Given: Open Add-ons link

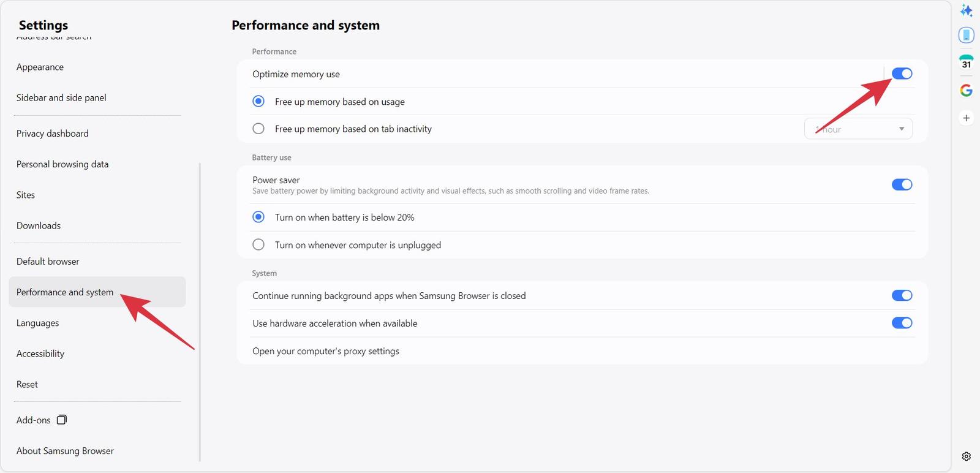Looking at the screenshot, I should point(34,420).
